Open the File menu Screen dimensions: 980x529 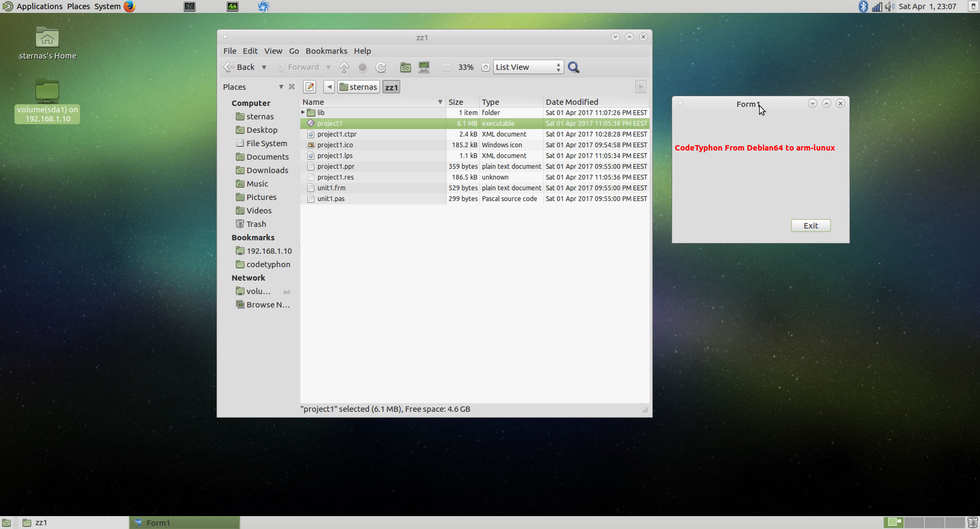click(x=230, y=51)
